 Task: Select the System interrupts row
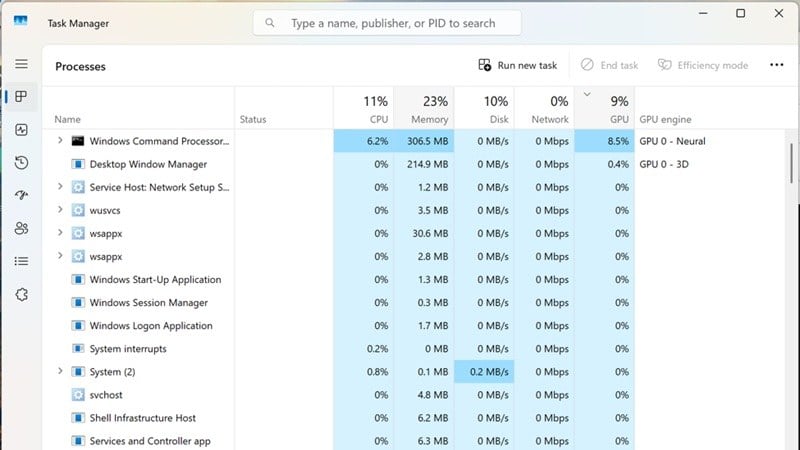pos(413,349)
